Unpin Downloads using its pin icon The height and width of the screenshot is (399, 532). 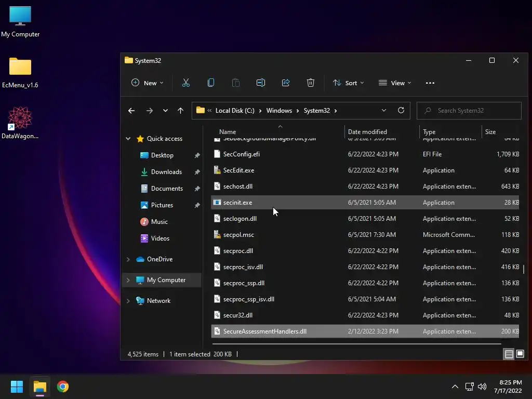197,172
